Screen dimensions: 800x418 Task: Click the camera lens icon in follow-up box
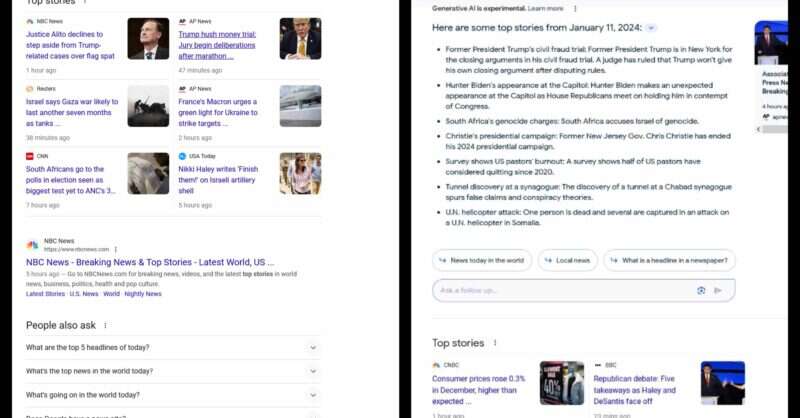(701, 290)
